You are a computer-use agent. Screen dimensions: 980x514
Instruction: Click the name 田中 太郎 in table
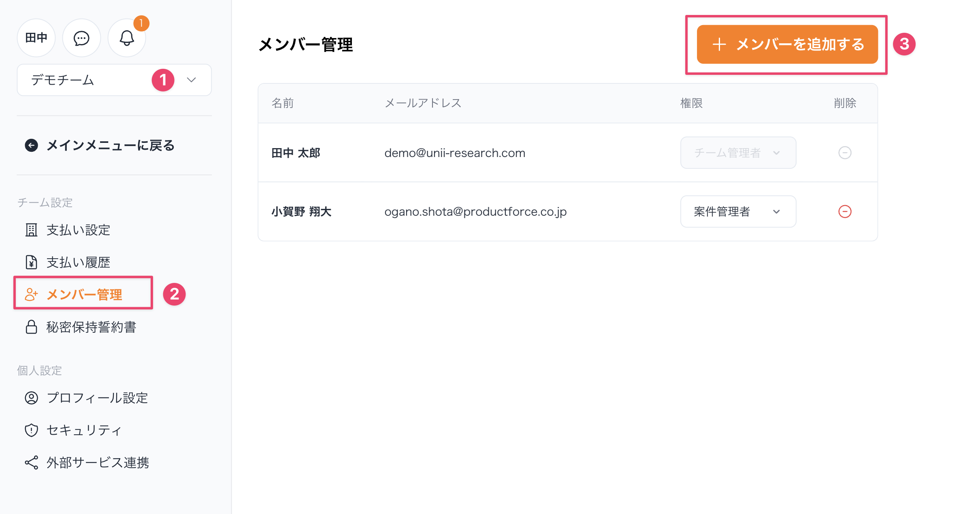(296, 153)
